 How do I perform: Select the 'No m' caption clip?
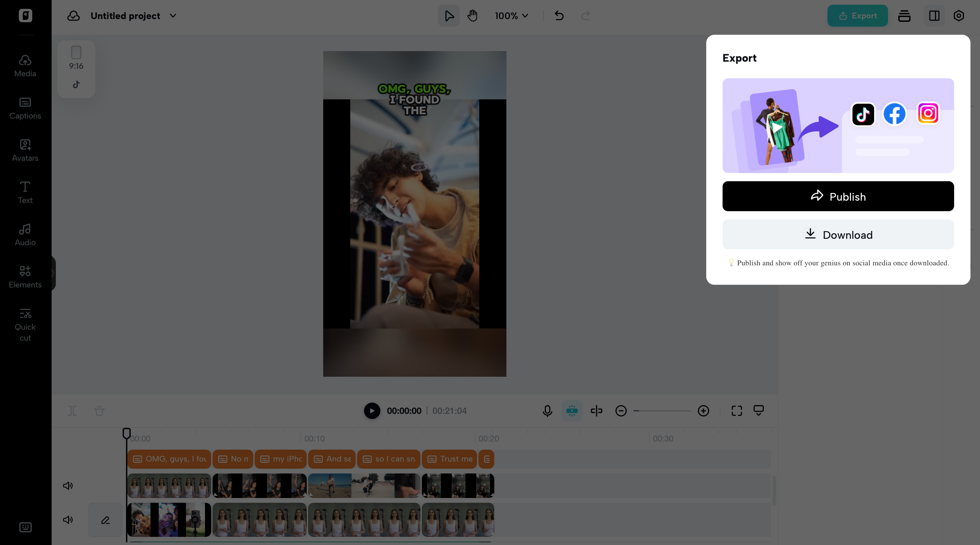click(x=233, y=459)
